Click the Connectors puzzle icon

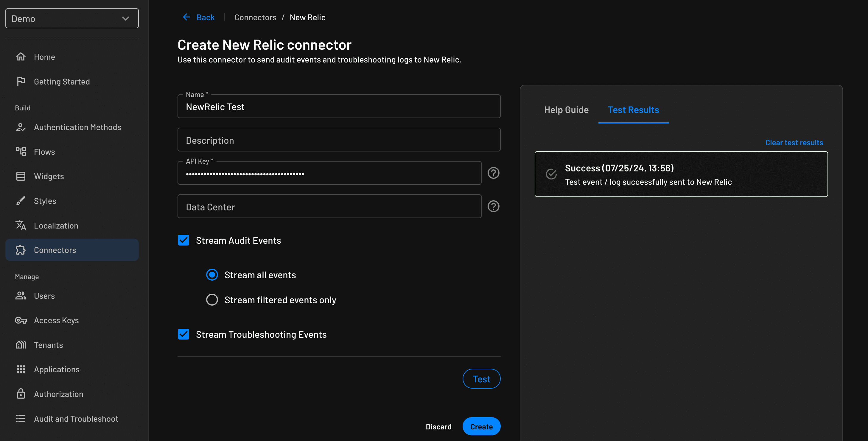click(21, 250)
